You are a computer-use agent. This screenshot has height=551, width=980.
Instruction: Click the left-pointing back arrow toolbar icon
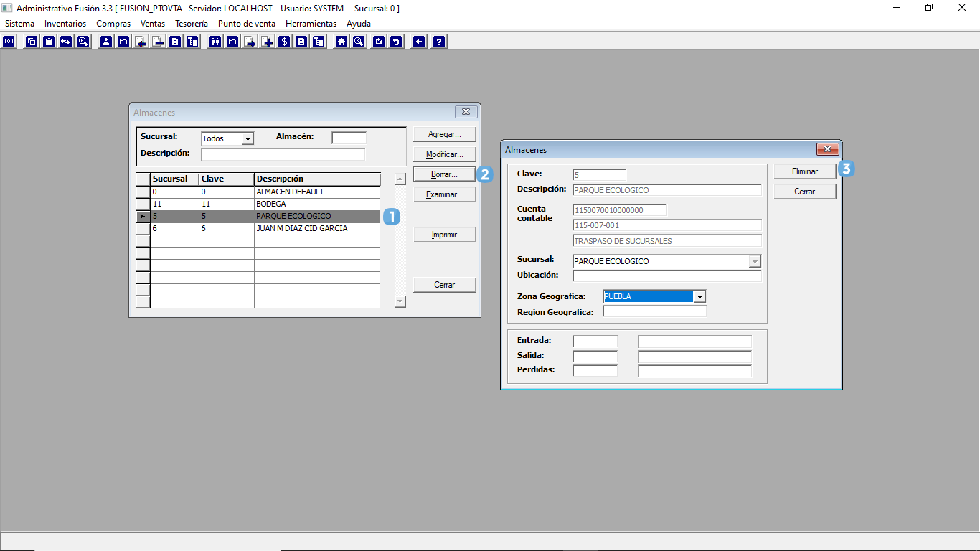click(x=419, y=42)
